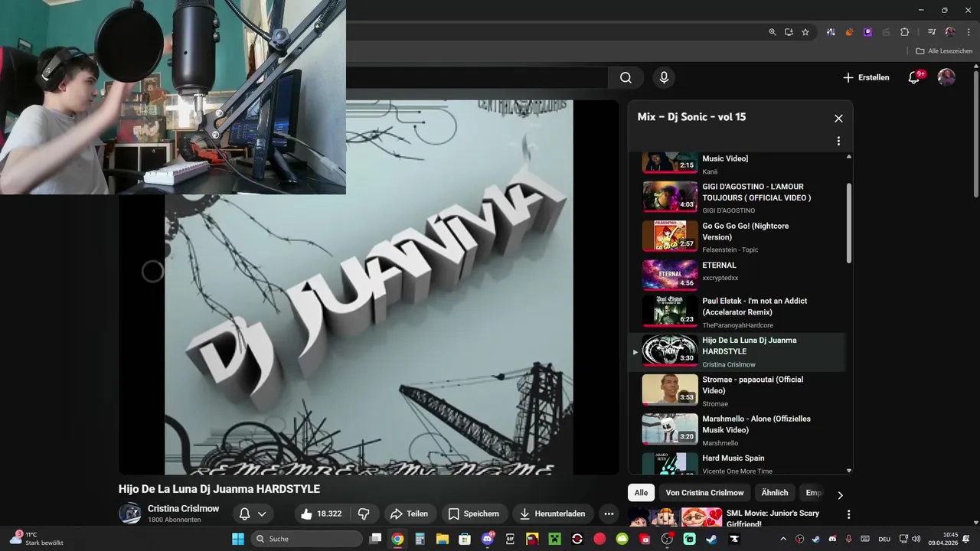The image size is (980, 551).
Task: Select the ETERNAL video in the playlist
Action: 737,275
